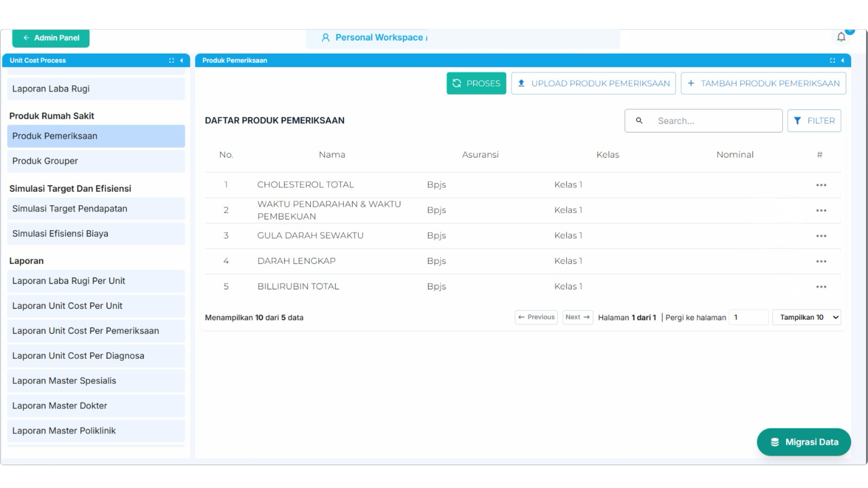Click the Nama column header
The width and height of the screenshot is (868, 488).
tap(332, 155)
